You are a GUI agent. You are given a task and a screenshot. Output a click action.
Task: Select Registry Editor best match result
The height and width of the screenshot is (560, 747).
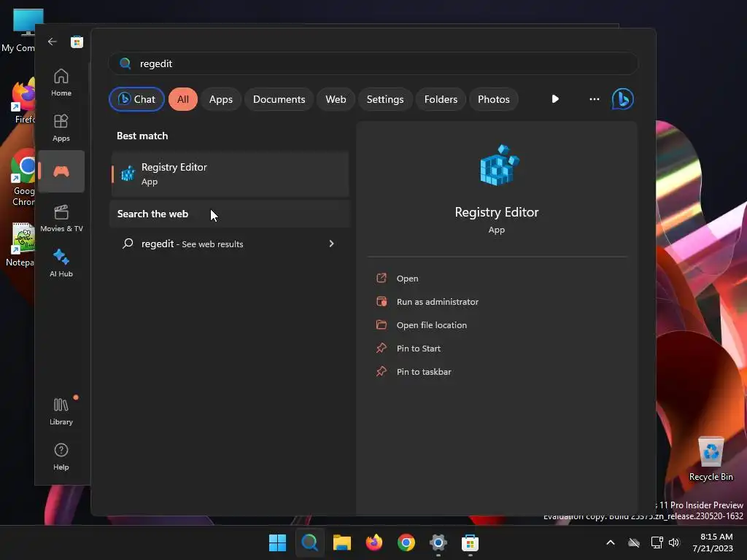230,174
